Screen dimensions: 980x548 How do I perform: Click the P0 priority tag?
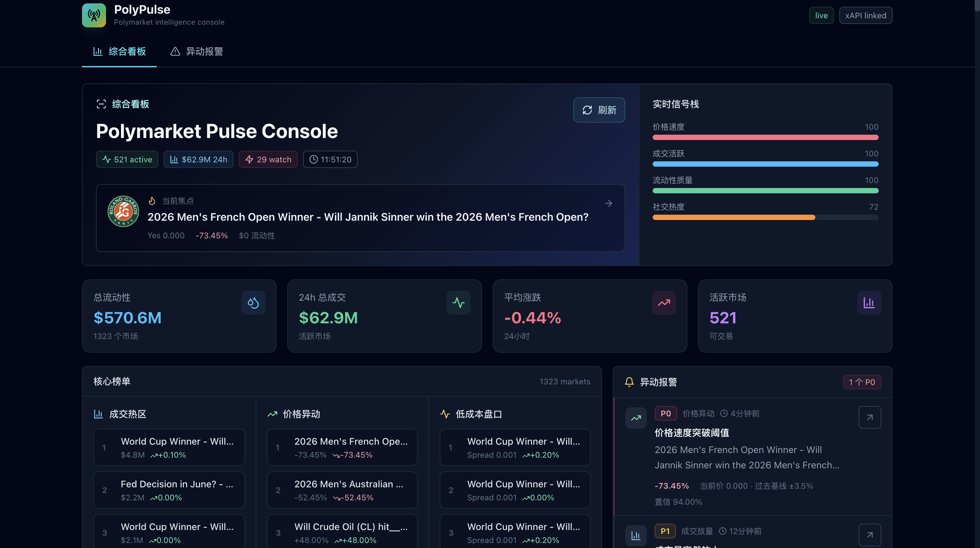666,414
